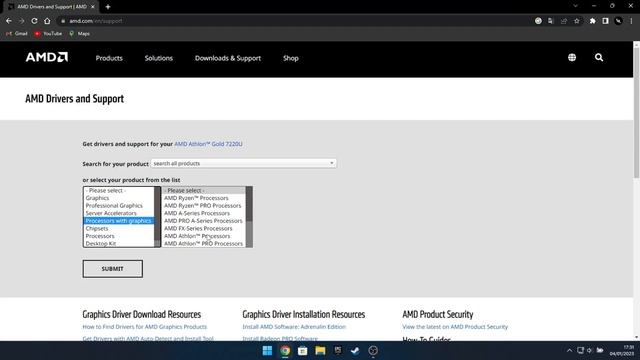The image size is (640, 360).
Task: Select Chipsets in the category list
Action: click(119, 229)
